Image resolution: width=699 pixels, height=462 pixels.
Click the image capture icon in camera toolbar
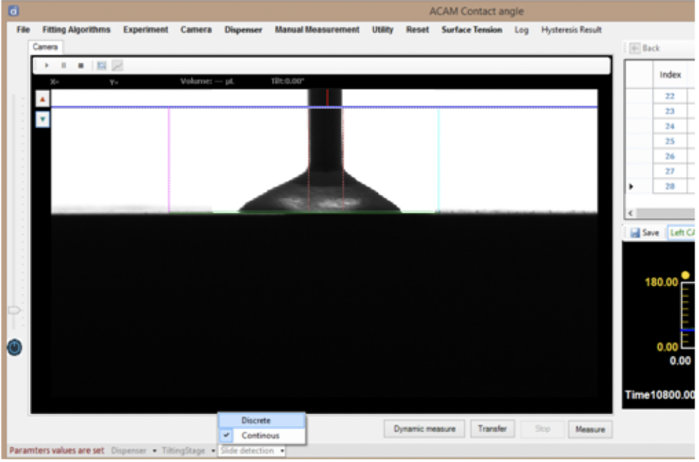(101, 66)
